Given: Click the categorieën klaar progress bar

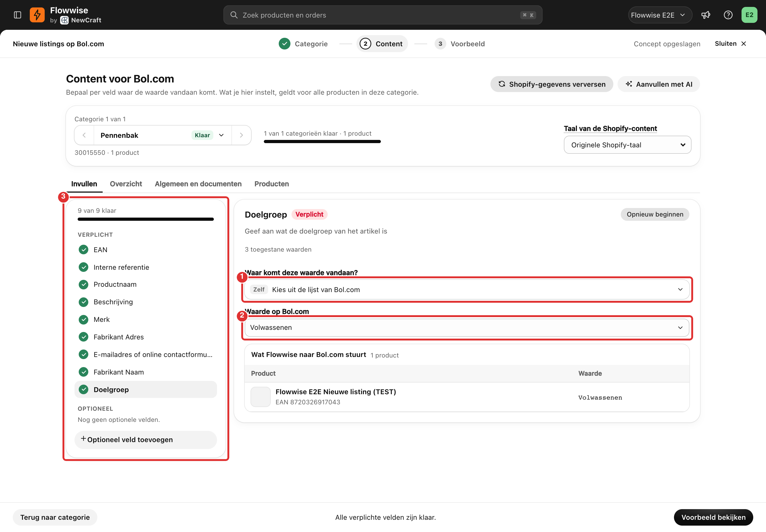Looking at the screenshot, I should pyautogui.click(x=322, y=142).
